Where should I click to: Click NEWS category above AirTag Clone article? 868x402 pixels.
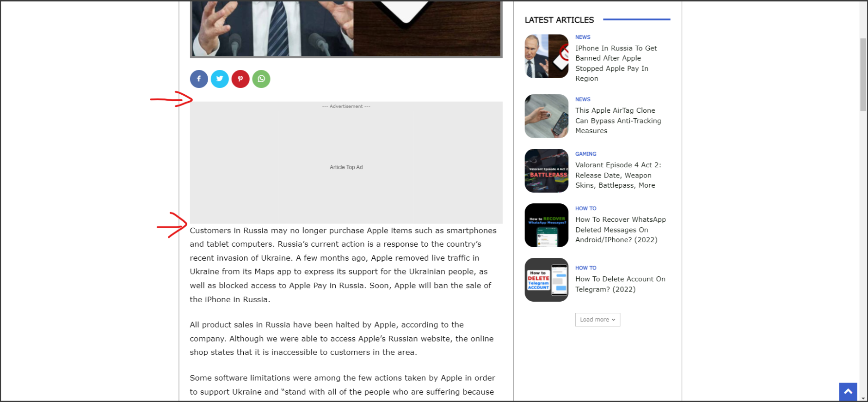583,99
